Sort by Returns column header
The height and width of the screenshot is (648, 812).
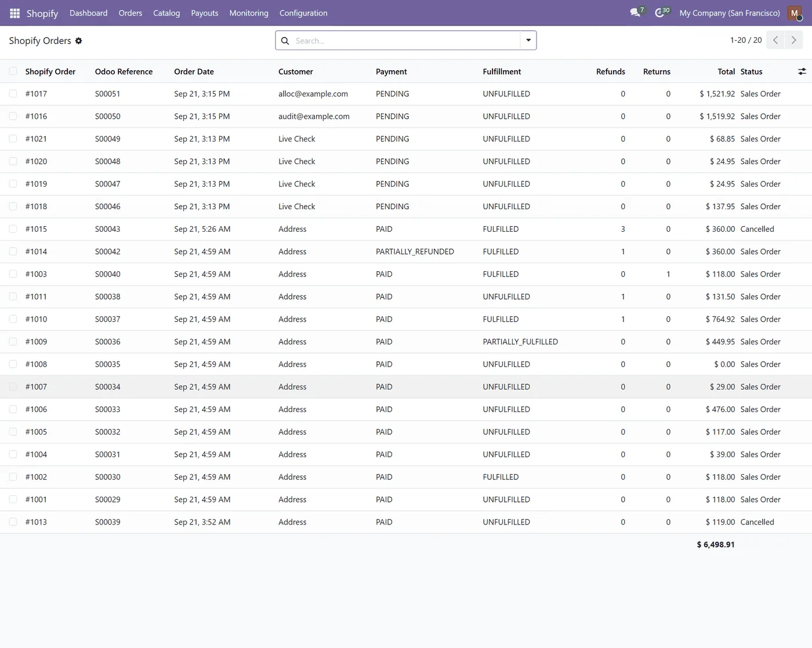[657, 72]
